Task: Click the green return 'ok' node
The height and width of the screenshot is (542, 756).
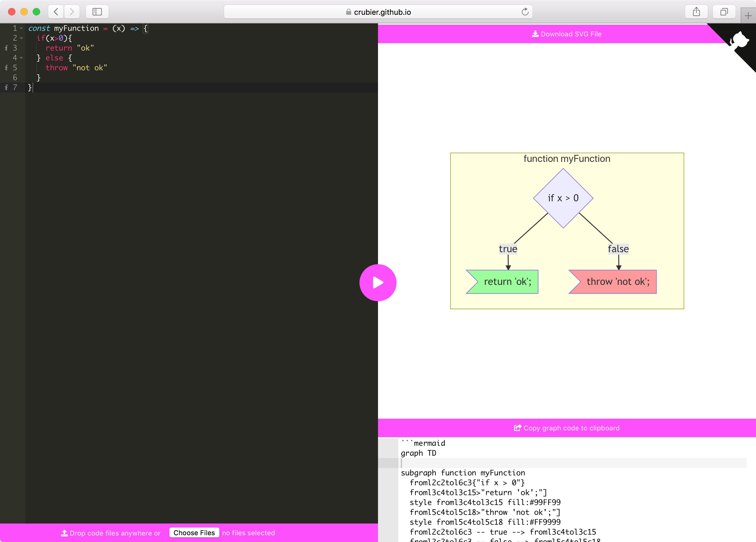Action: click(x=502, y=282)
